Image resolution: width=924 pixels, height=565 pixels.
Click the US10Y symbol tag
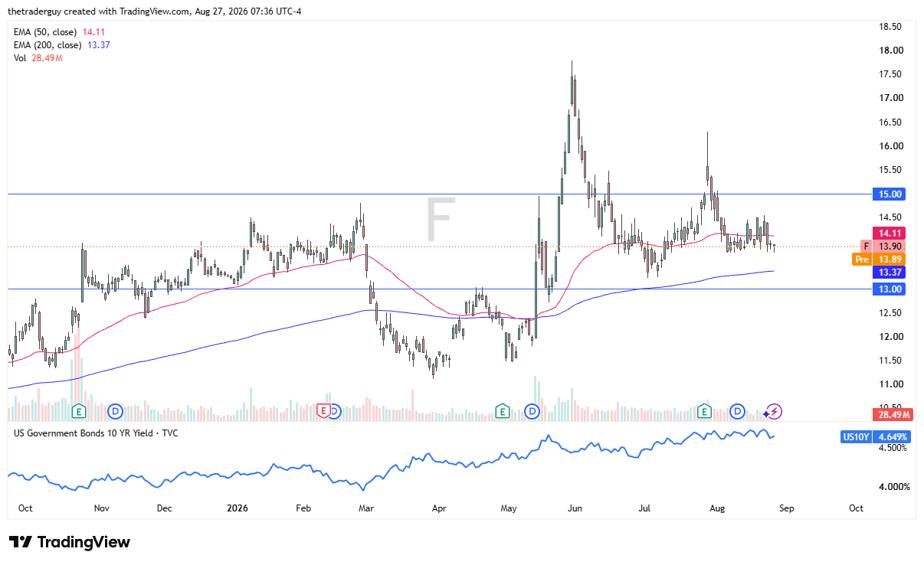[x=857, y=436]
